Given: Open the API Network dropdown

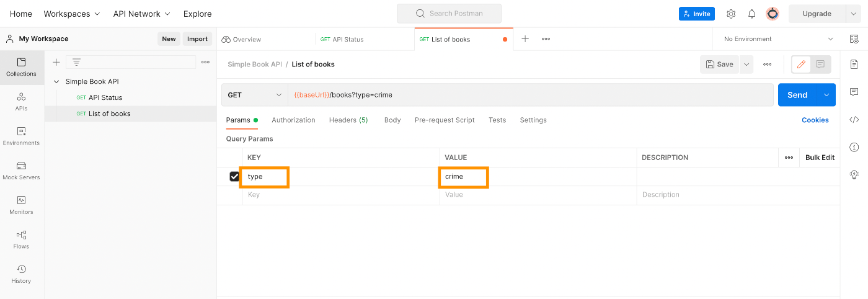Looking at the screenshot, I should click(141, 14).
